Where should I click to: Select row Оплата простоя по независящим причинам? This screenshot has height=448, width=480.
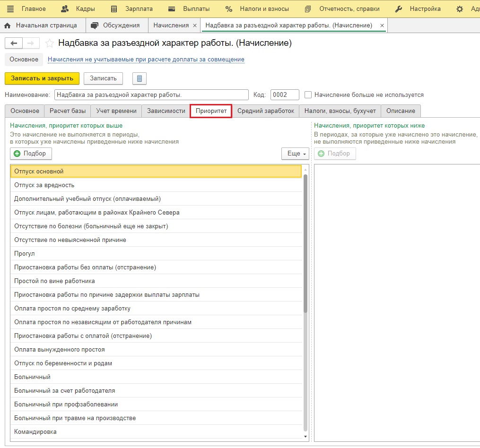pyautogui.click(x=156, y=322)
